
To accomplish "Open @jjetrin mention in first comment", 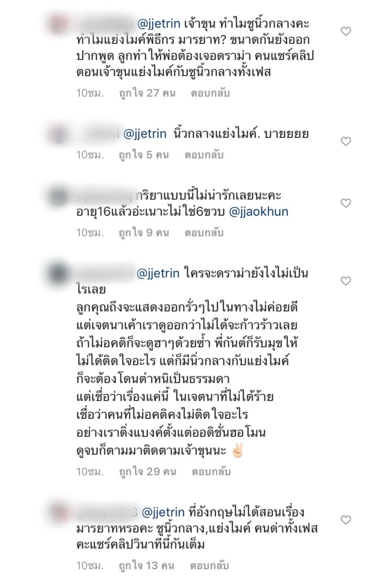I will tap(158, 24).
